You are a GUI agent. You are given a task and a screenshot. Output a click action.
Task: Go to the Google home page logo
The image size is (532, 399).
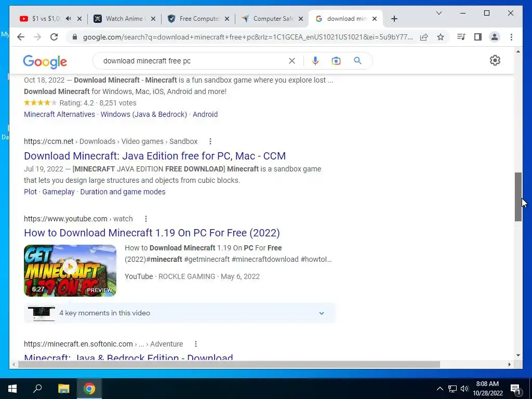(x=45, y=61)
